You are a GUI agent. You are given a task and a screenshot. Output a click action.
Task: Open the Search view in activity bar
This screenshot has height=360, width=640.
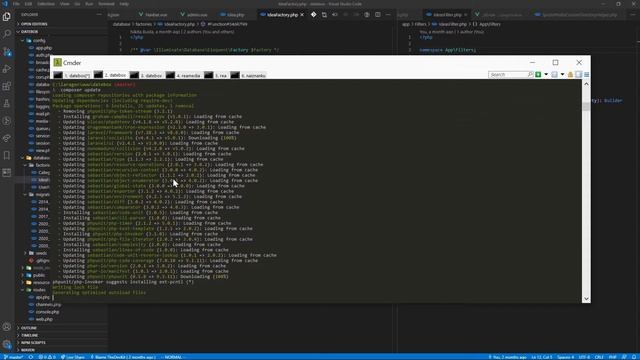click(7, 34)
